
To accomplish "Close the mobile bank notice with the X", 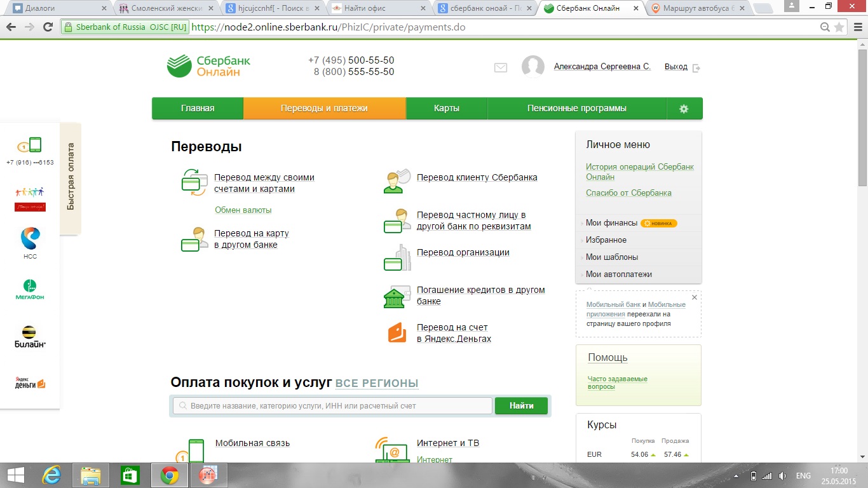I will pyautogui.click(x=695, y=297).
